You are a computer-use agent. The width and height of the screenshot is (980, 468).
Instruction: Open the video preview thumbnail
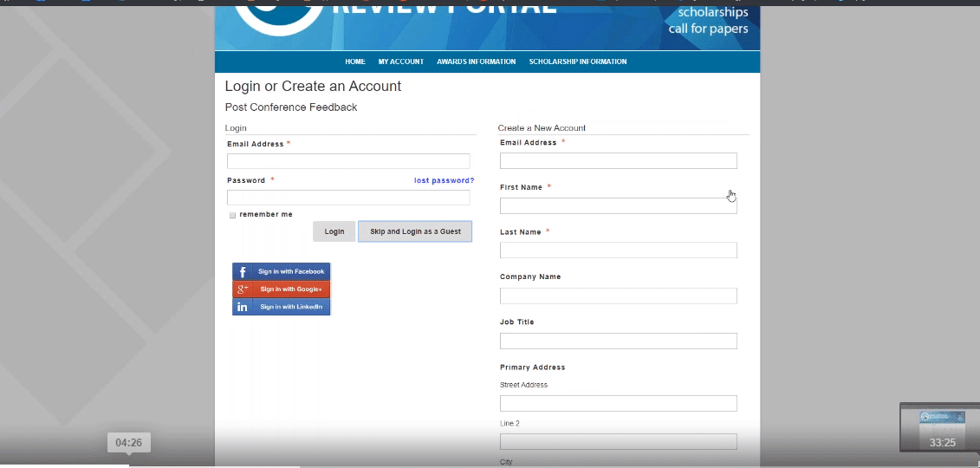pyautogui.click(x=939, y=426)
